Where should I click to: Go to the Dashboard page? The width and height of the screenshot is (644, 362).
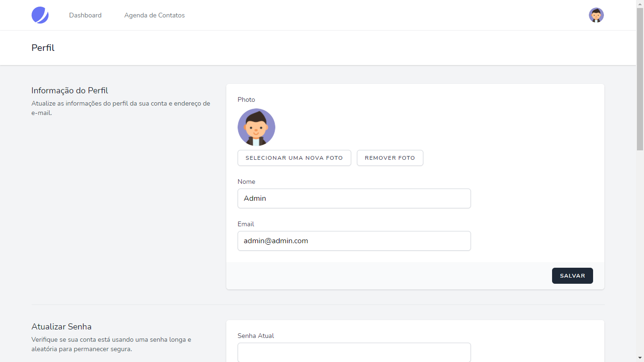tap(85, 15)
